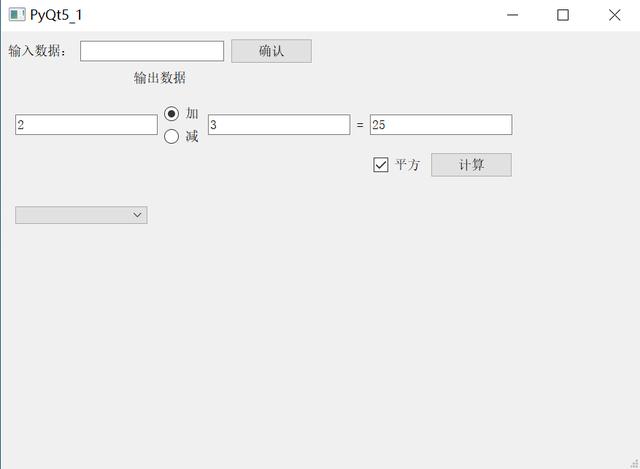The height and width of the screenshot is (469, 640).
Task: Click the 确认 button
Action: 271,51
